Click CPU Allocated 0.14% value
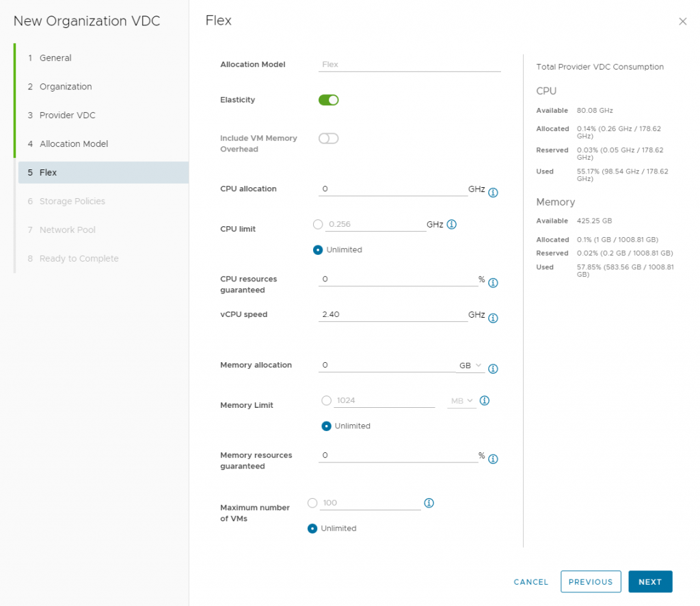Screen dimensions: 700x606 [x=619, y=132]
